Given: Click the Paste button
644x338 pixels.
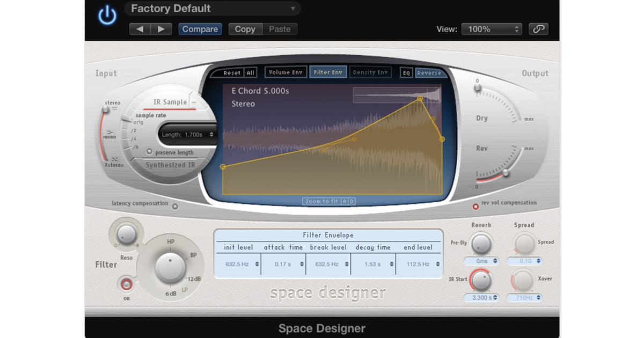Looking at the screenshot, I should pyautogui.click(x=280, y=29).
